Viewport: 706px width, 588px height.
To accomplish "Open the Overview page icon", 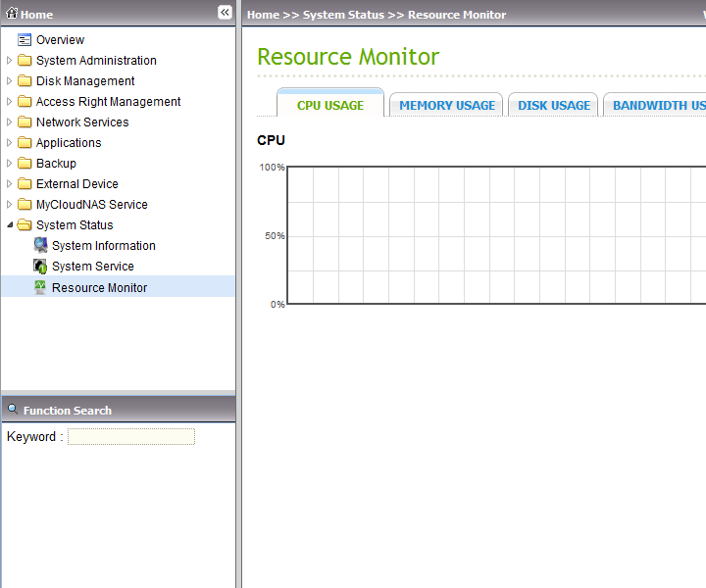I will click(x=25, y=40).
